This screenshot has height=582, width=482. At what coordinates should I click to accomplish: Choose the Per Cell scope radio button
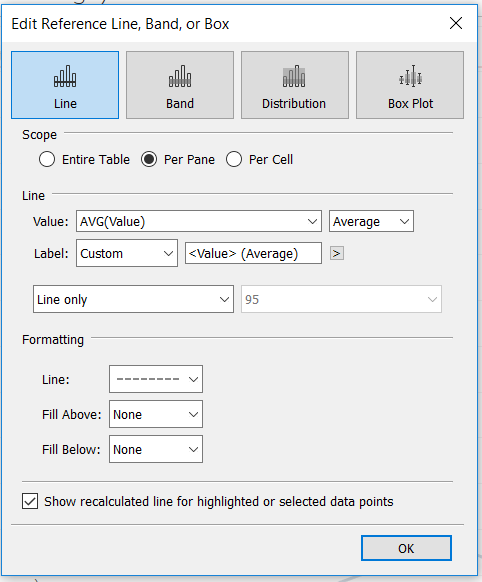coord(234,160)
